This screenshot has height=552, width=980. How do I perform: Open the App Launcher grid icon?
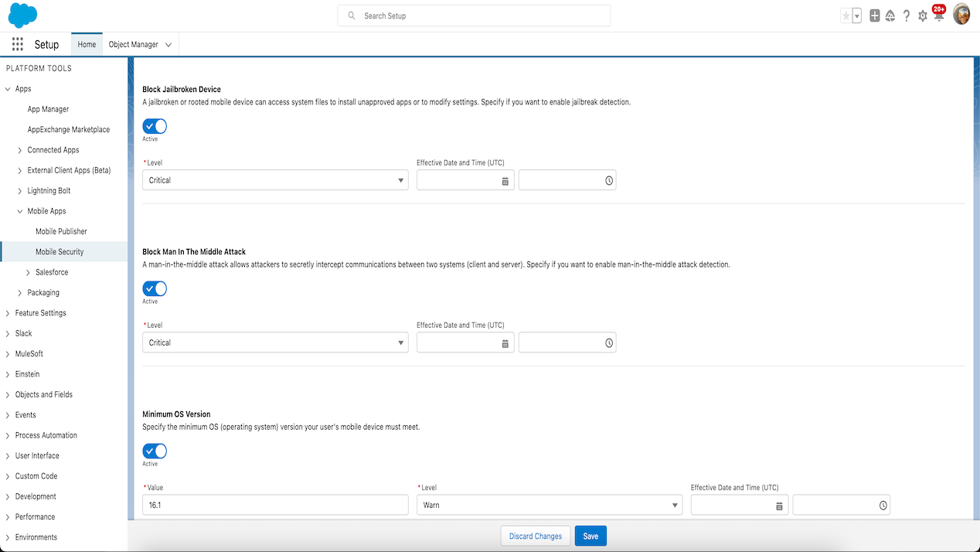[17, 45]
